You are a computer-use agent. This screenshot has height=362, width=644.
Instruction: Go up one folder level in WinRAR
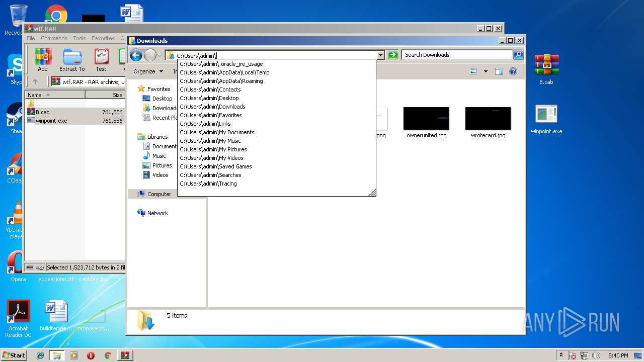click(x=35, y=81)
